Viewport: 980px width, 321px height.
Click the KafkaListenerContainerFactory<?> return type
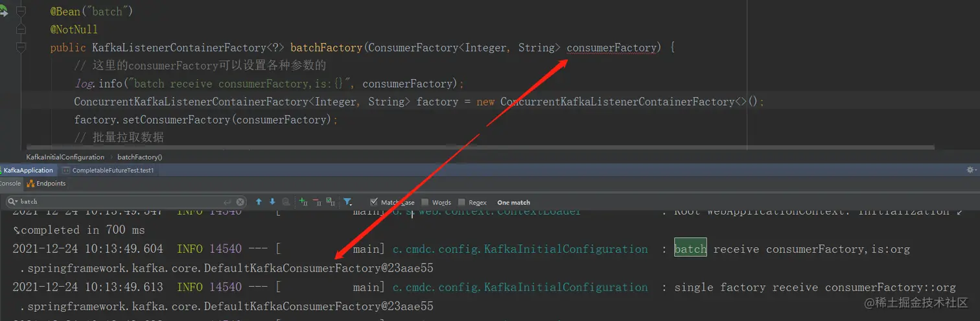pyautogui.click(x=188, y=48)
